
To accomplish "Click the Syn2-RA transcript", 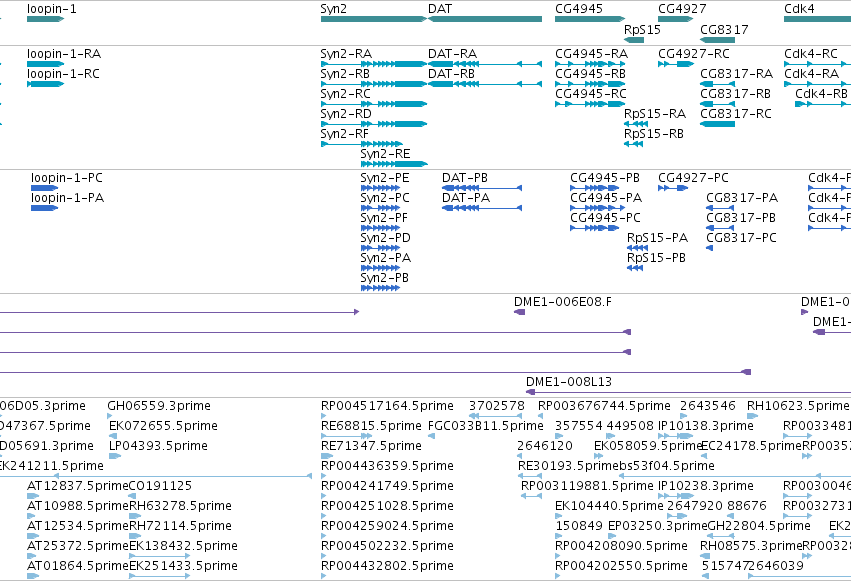I will point(374,64).
